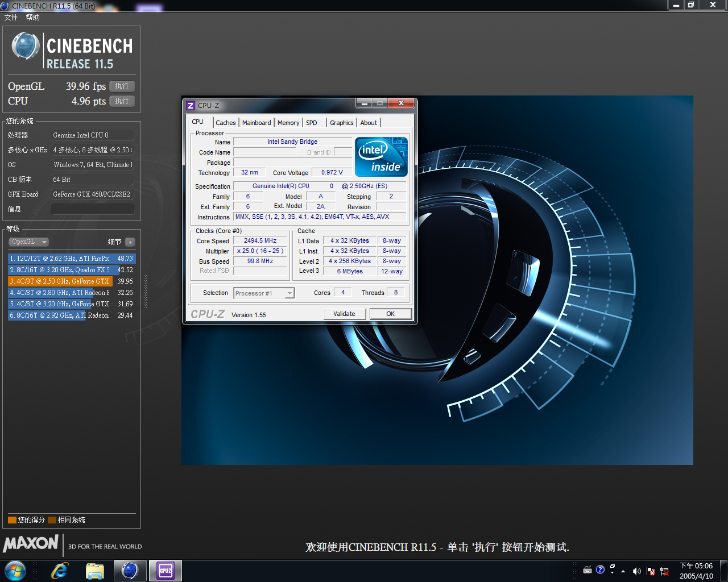This screenshot has height=582, width=728.
Task: Select the 12C/12T ATI FirePro ranking row
Action: pos(72,259)
